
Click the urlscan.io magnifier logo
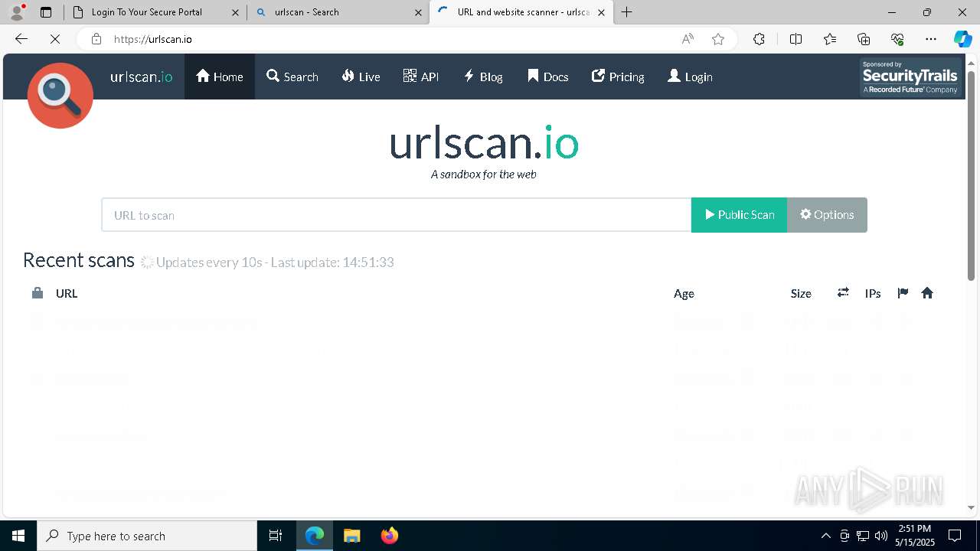click(60, 96)
